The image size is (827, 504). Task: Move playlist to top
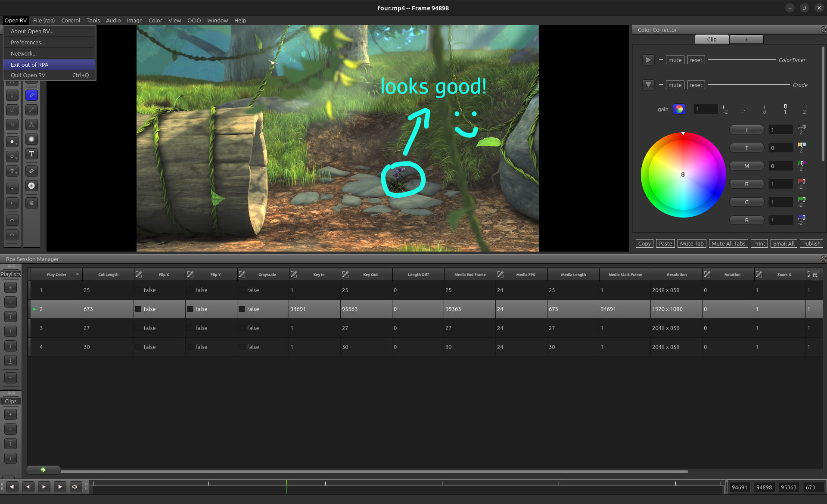(x=10, y=317)
